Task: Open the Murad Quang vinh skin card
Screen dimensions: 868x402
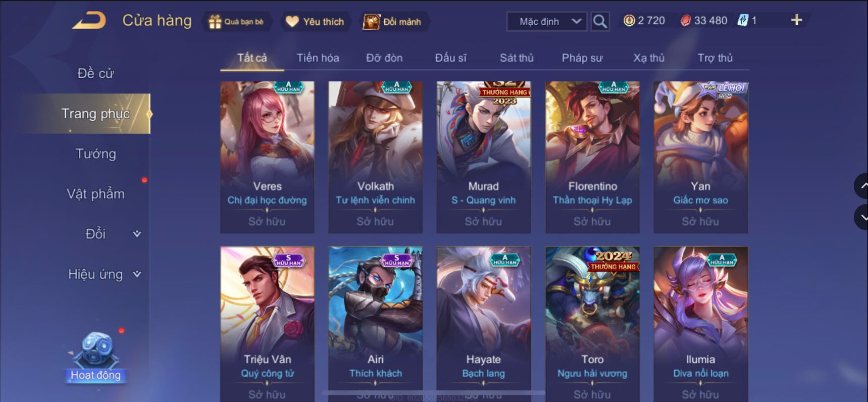Action: click(x=483, y=157)
